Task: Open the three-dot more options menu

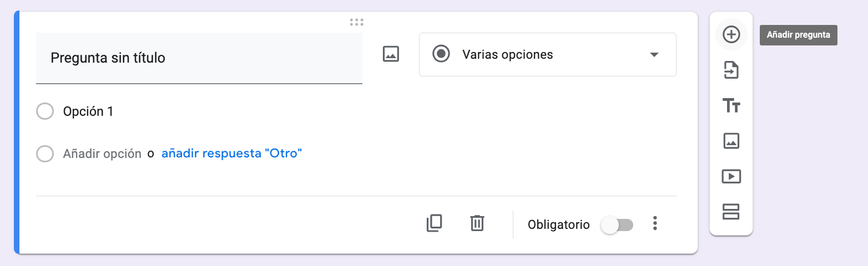Action: click(x=655, y=224)
